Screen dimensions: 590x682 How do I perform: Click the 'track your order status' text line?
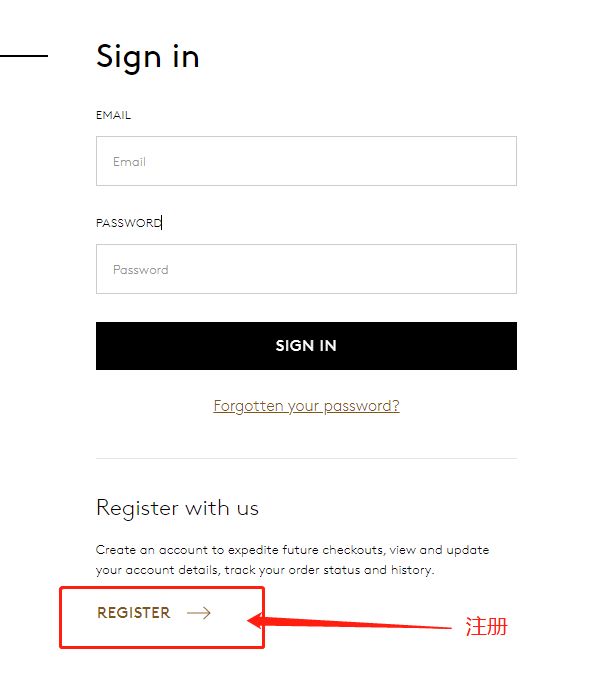click(265, 570)
